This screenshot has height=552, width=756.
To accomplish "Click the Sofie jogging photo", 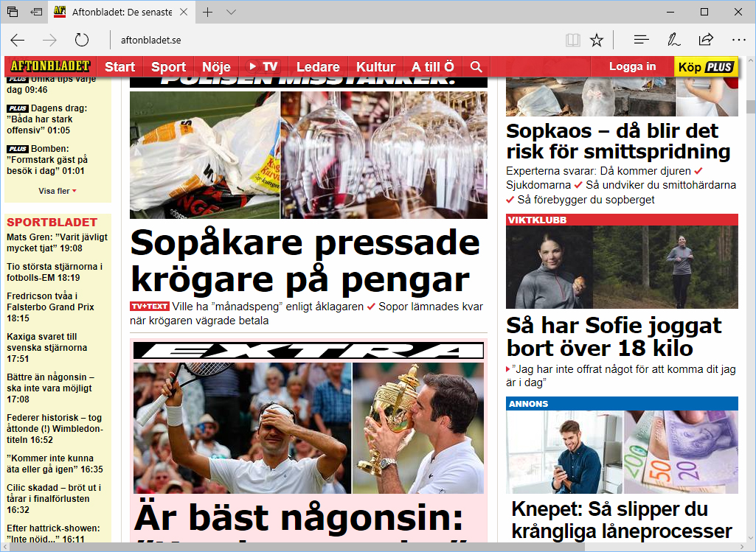I will coord(622,267).
